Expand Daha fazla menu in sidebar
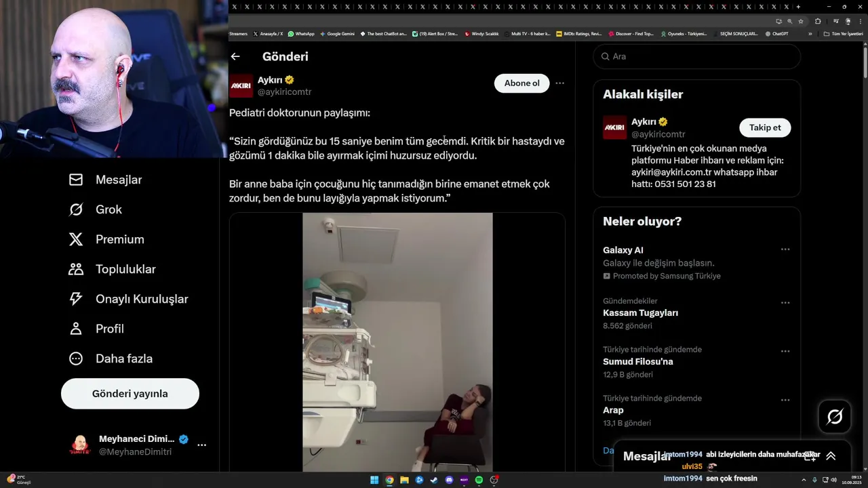 (x=111, y=359)
